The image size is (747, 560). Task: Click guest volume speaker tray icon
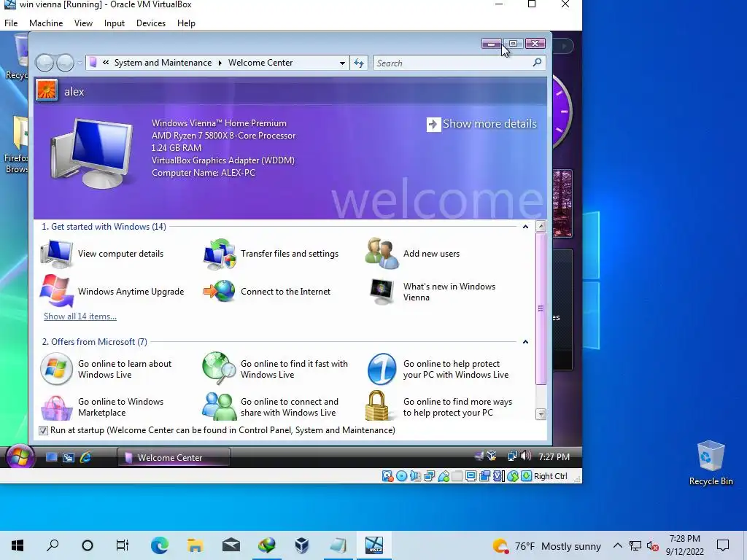tap(526, 456)
